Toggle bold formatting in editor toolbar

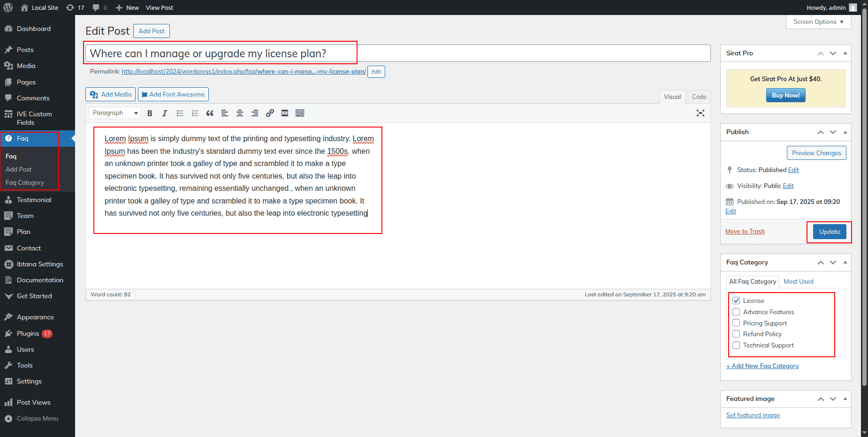(150, 113)
